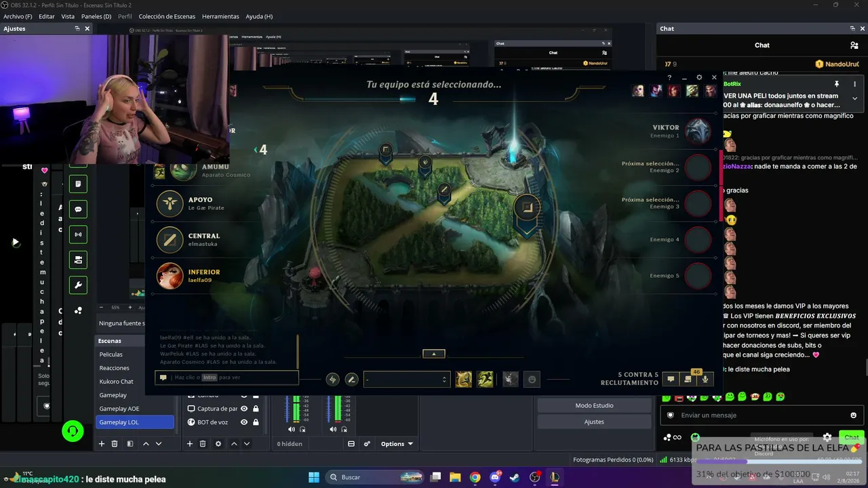Open the Vista menu
Image resolution: width=868 pixels, height=488 pixels.
click(68, 16)
